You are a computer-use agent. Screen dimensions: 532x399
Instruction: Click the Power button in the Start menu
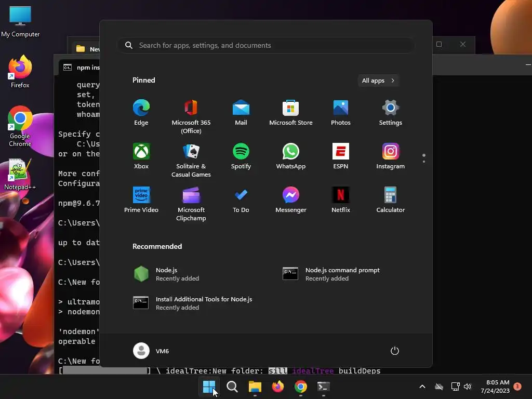point(395,351)
